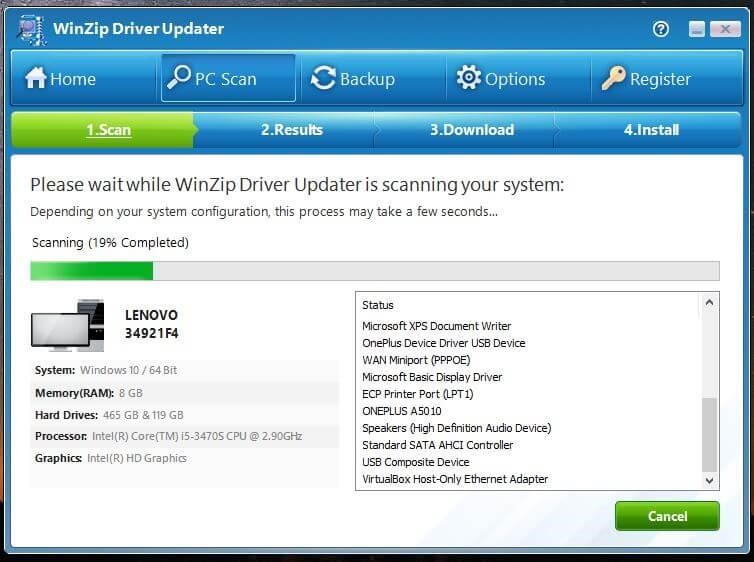Open the Options tab
This screenshot has height=562, width=754.
tap(518, 78)
